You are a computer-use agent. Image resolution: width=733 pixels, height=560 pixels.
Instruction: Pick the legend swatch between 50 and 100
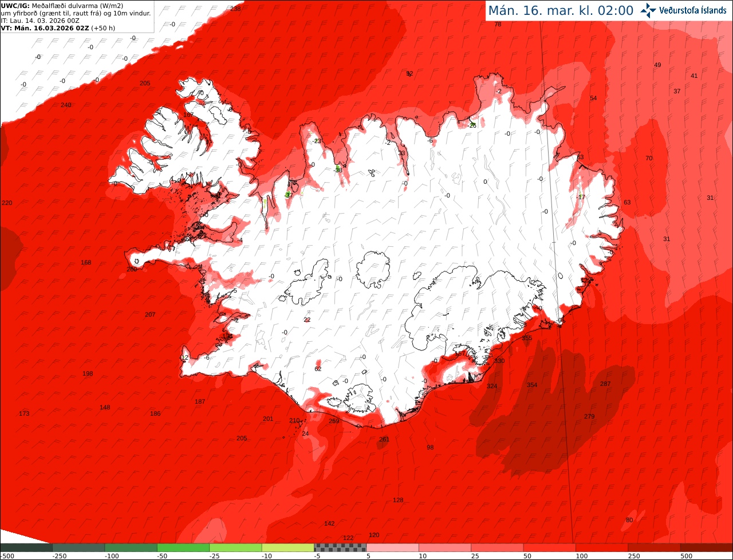pos(549,547)
